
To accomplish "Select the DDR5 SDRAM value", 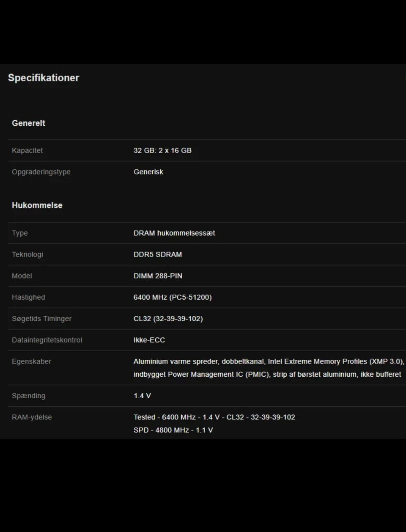I will pos(158,254).
